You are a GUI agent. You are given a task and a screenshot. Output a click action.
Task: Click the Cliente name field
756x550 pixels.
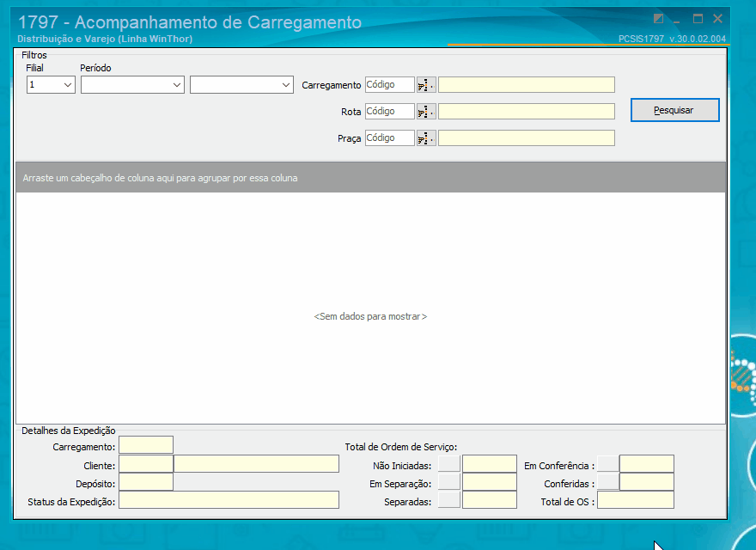click(256, 464)
